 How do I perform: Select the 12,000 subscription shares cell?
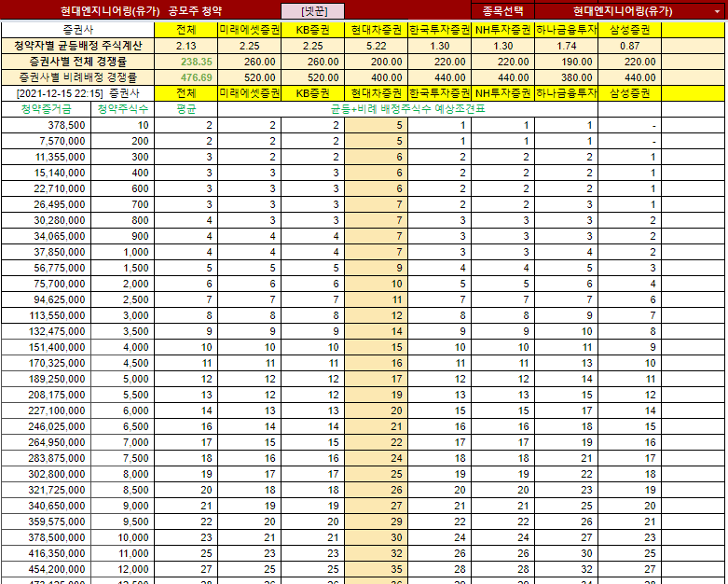click(122, 569)
